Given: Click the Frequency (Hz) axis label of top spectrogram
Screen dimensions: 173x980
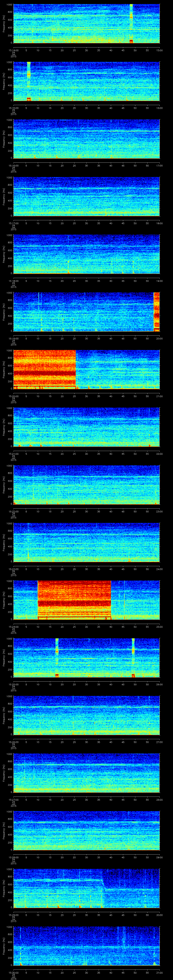Looking at the screenshot, I should point(4,23).
